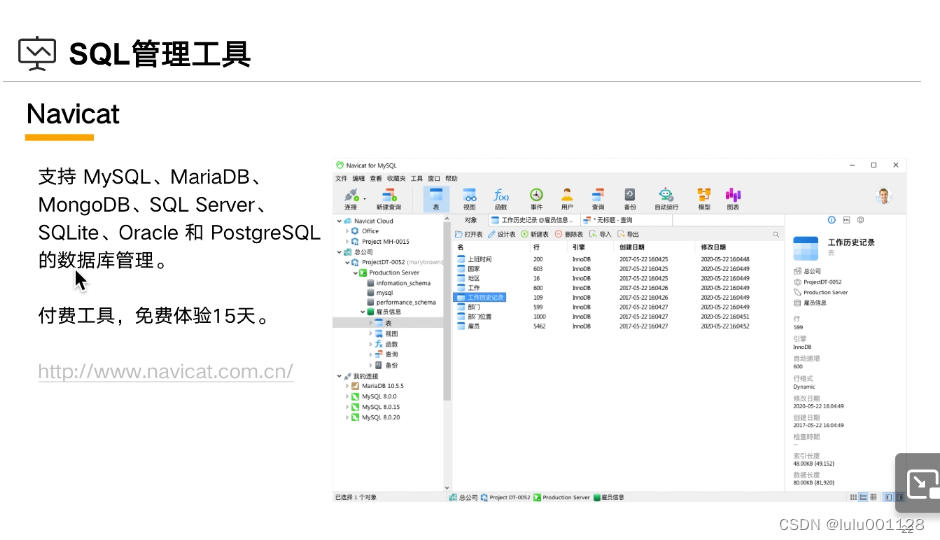This screenshot has height=540, width=940.
Task: Expand the Project MH-0015 node
Action: point(347,242)
